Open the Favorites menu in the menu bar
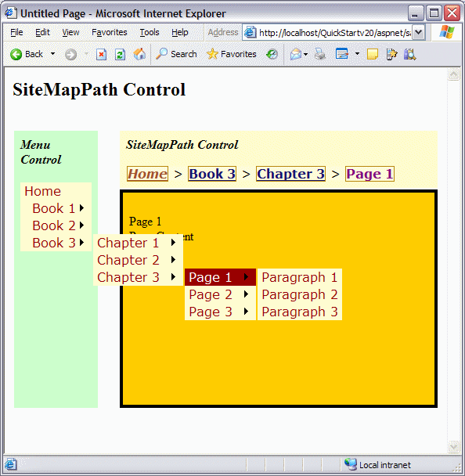This screenshot has height=476, width=465. point(110,32)
